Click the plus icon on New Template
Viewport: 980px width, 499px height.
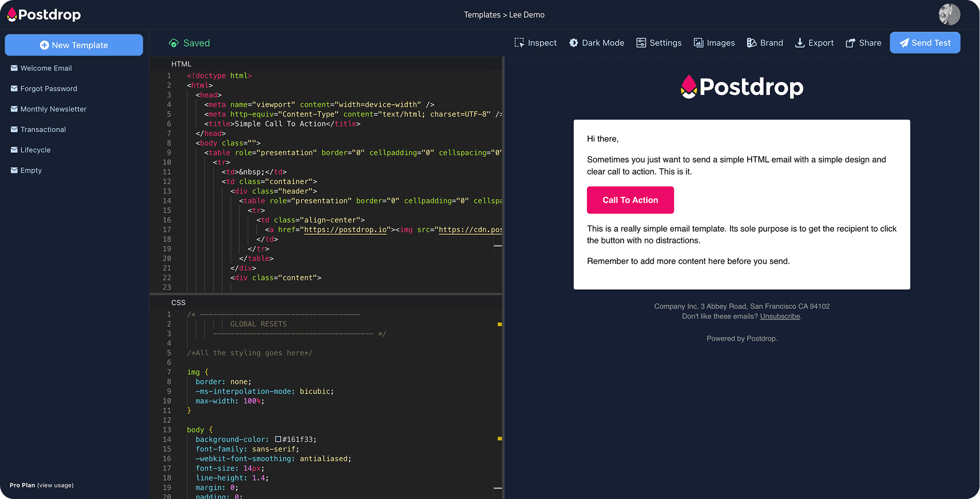44,45
